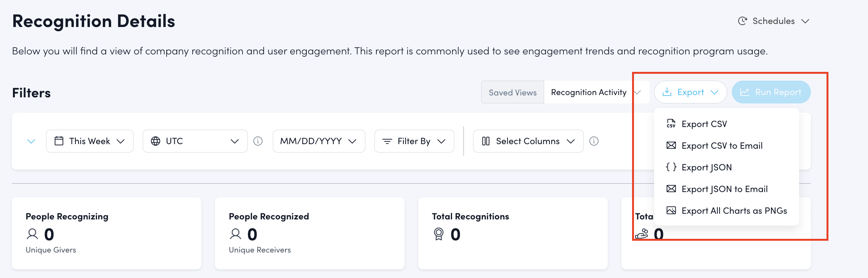Click the info icon beside Select Columns
Screen dimensions: 868x278
594,141
